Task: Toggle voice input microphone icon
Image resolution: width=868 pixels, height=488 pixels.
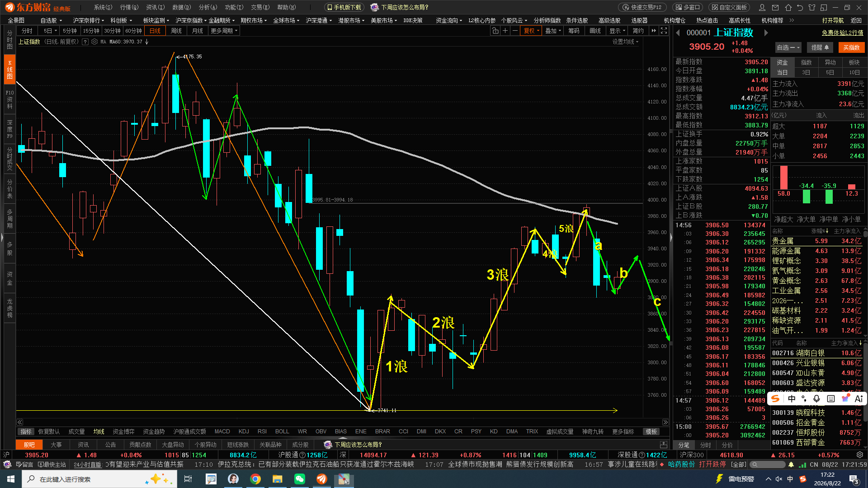Action: [x=816, y=399]
